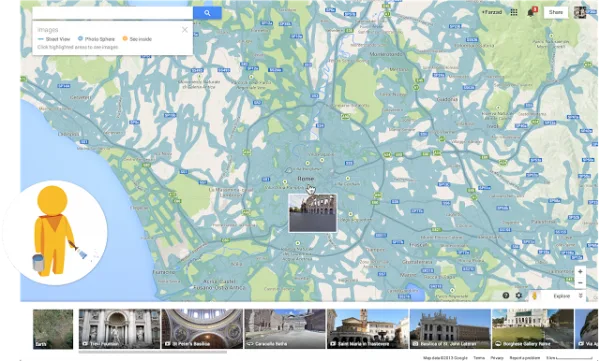Click the Photo Sphere legend entry
Screen dimensions: 600x361
96,39
